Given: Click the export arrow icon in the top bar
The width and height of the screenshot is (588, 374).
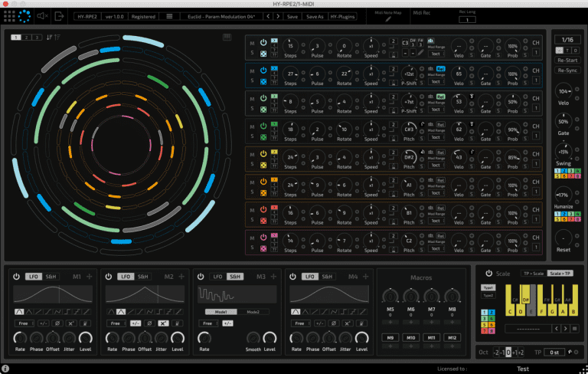Looking at the screenshot, I should [60, 15].
